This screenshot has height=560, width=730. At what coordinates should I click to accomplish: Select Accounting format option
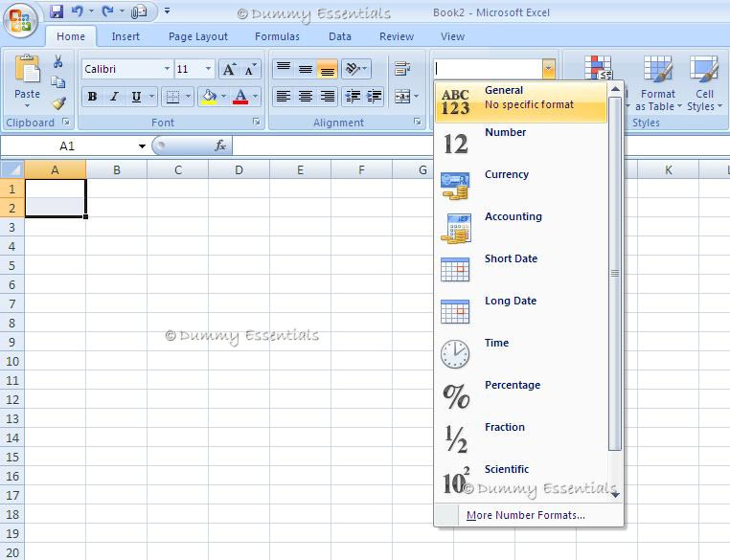coord(521,229)
